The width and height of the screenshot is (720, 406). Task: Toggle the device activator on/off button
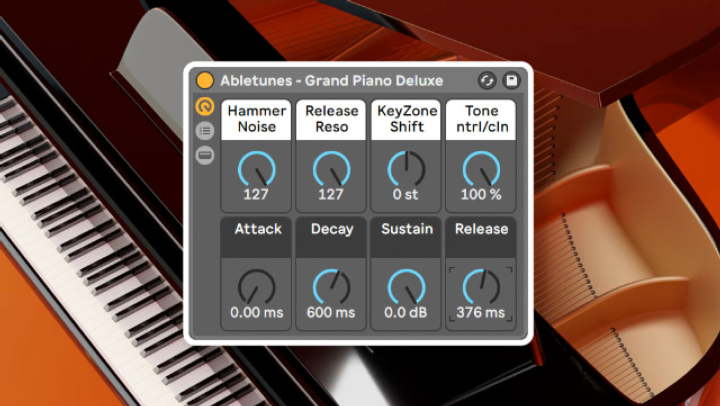click(x=205, y=80)
